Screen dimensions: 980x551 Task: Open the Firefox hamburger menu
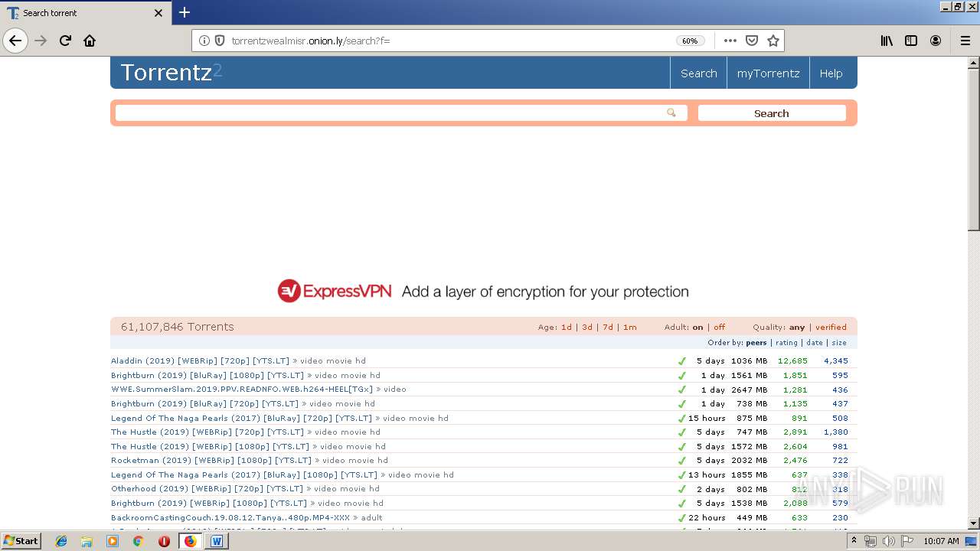click(965, 41)
